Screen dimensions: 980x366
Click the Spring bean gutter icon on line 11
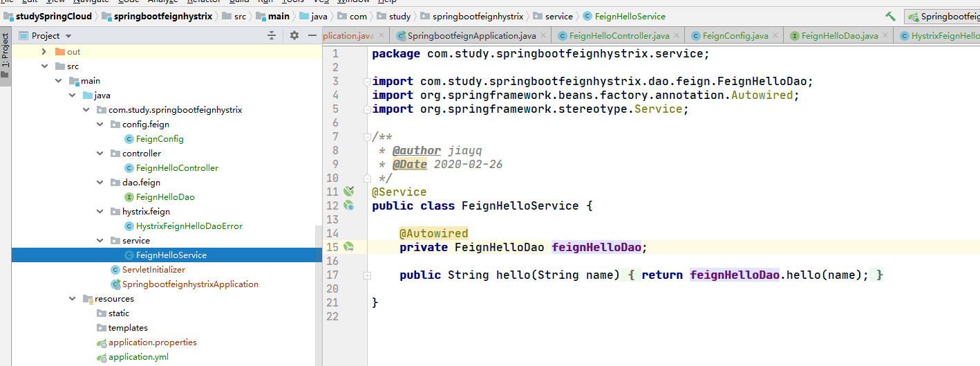(x=349, y=192)
